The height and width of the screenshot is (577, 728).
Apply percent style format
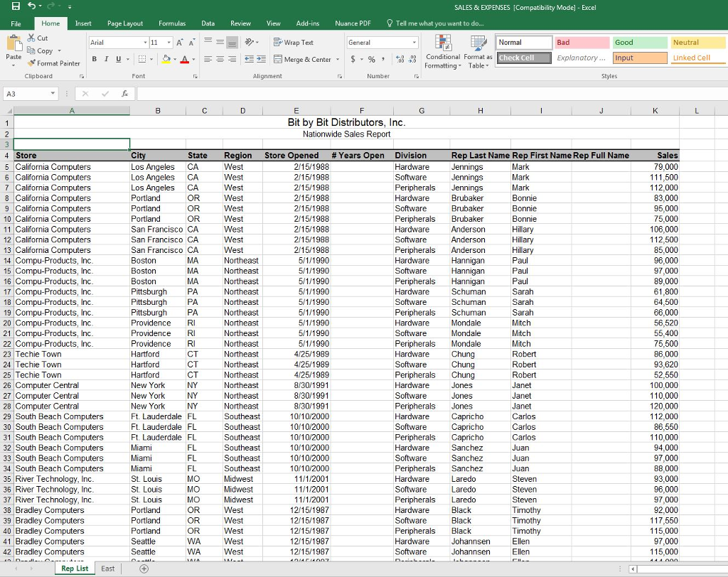pyautogui.click(x=370, y=60)
